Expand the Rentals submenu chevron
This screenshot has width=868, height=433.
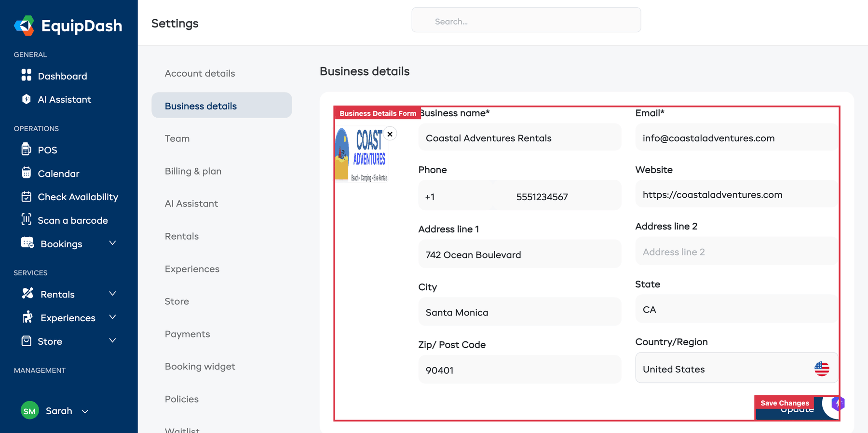[x=112, y=294]
